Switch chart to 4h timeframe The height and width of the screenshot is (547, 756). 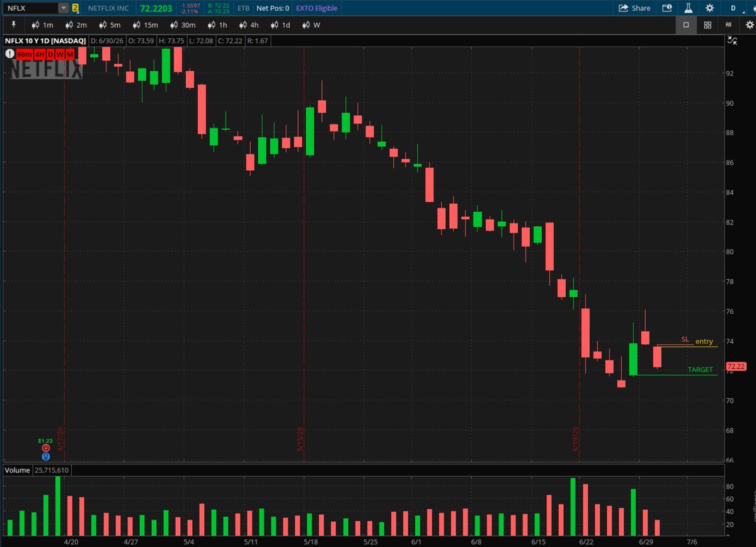248,25
